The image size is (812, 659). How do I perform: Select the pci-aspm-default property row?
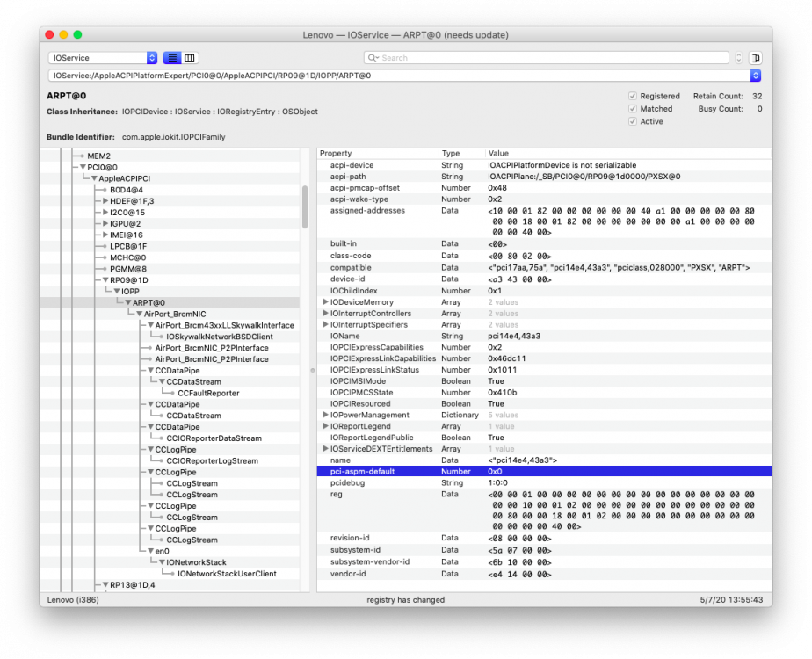[544, 472]
